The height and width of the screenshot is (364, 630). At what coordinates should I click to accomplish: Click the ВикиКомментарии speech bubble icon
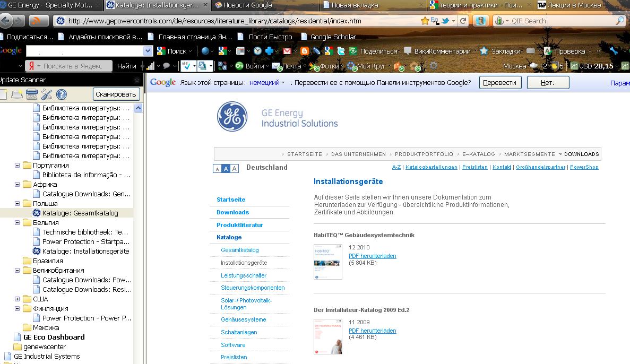408,51
